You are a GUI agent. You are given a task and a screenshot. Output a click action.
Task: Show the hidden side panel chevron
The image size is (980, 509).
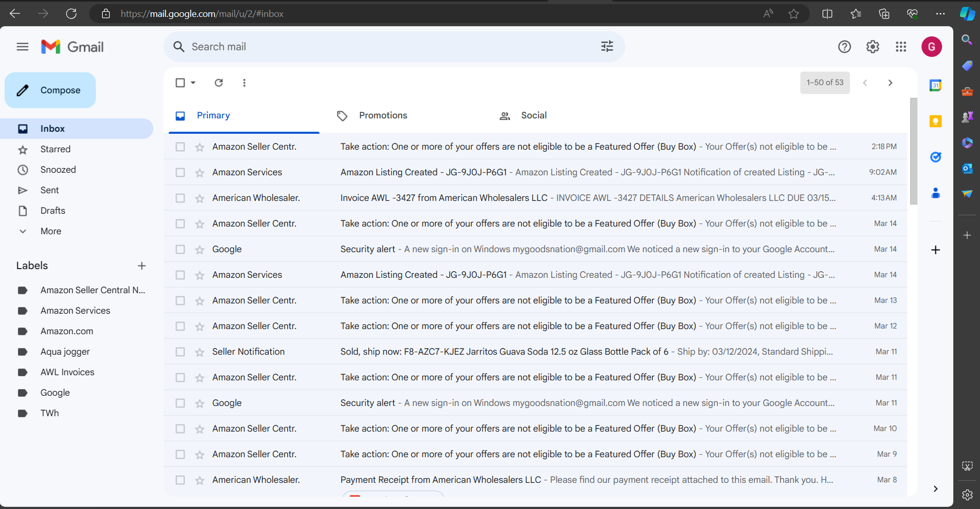point(935,488)
